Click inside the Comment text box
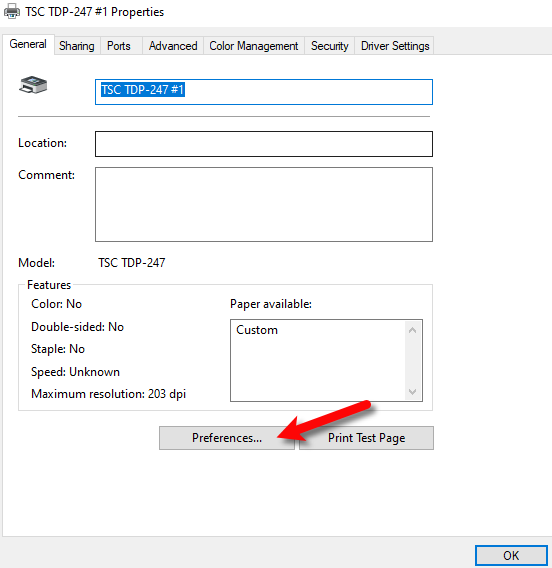The image size is (552, 568). point(264,204)
